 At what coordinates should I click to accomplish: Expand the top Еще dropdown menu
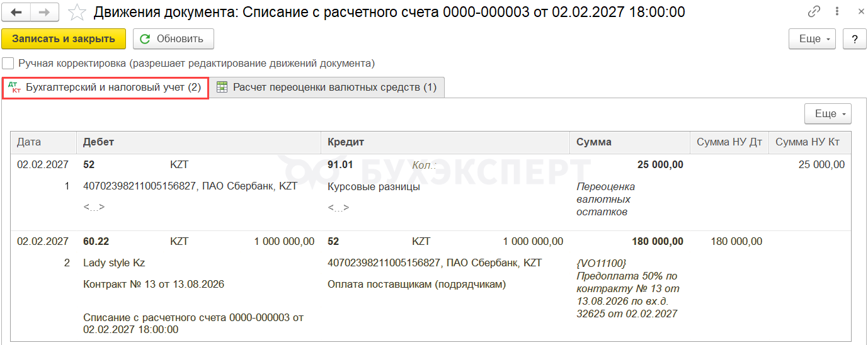pyautogui.click(x=812, y=39)
